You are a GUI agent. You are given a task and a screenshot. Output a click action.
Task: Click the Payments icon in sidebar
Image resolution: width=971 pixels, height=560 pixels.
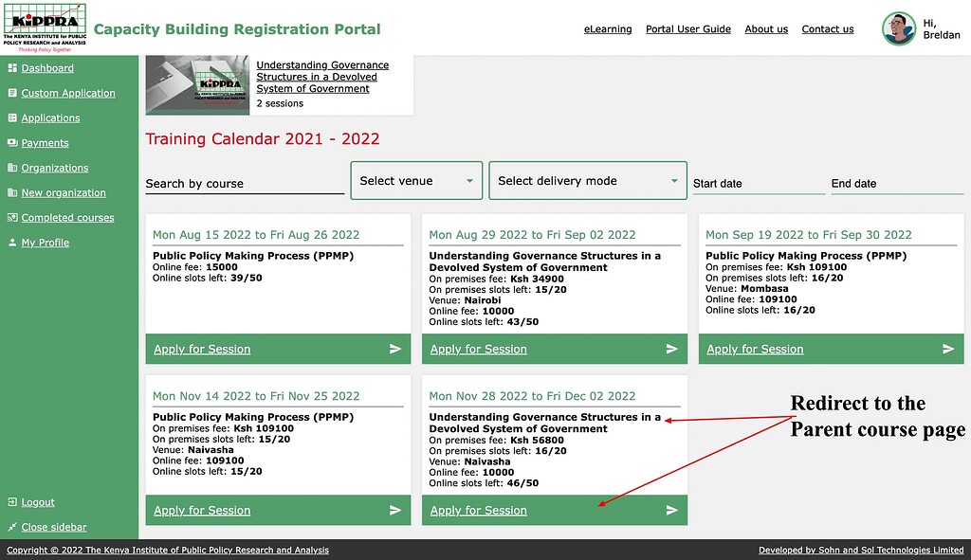pyautogui.click(x=12, y=143)
